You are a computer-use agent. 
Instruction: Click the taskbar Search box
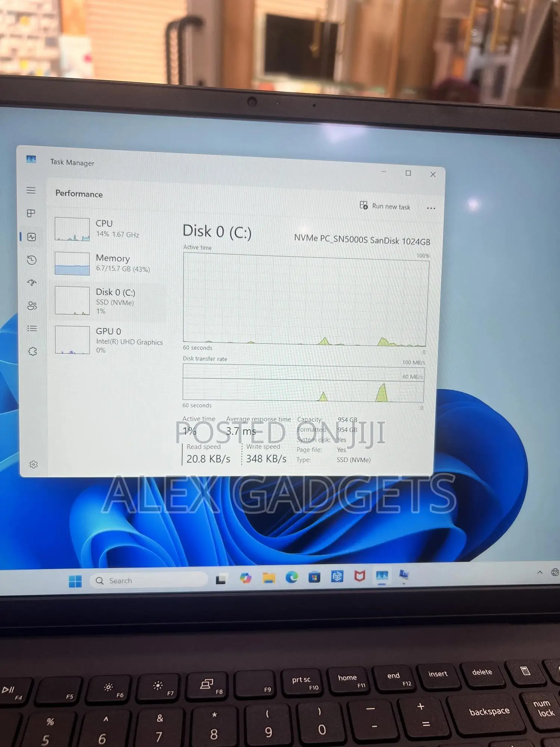coord(149,580)
